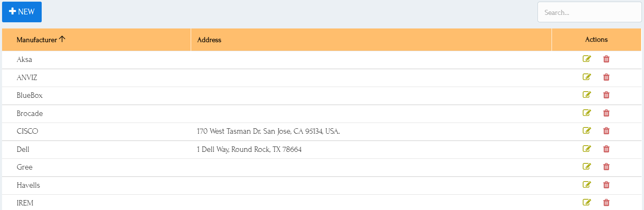Screen dimensions: 644x210
Task: Delete the CISCO manufacturer
Action: [x=606, y=131]
